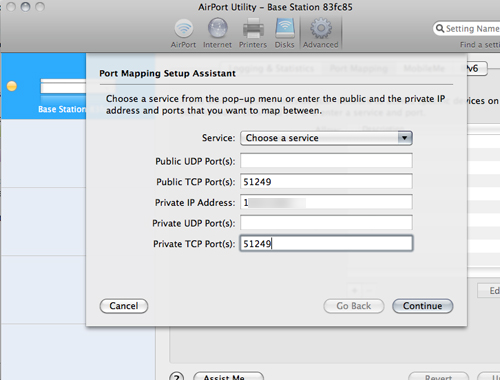Click the Private IP Address field

[326, 202]
